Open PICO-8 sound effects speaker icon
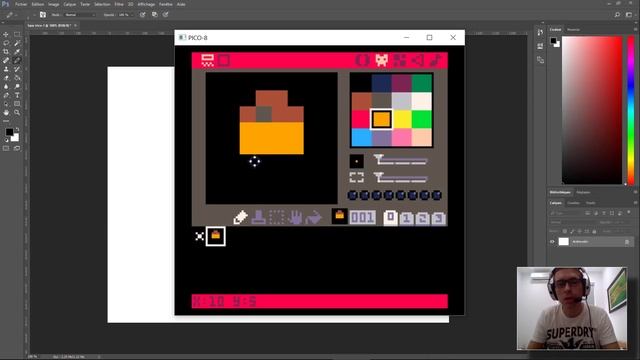 coord(418,60)
